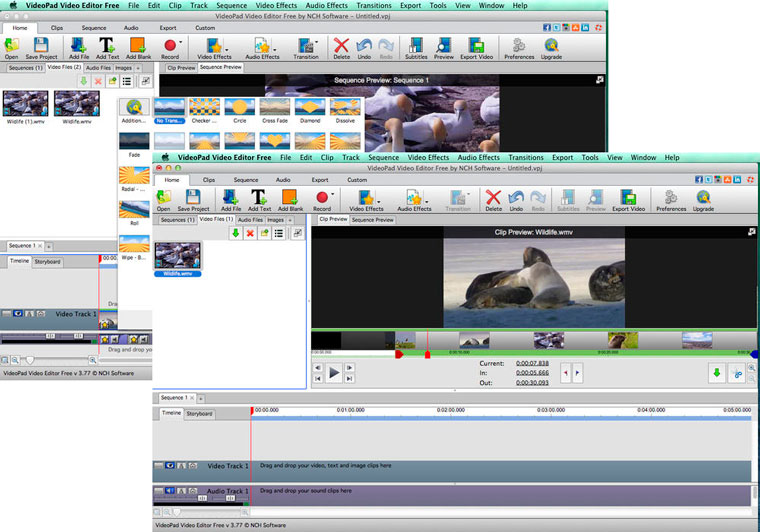Click the Save Project icon in front window
Image resolution: width=760 pixels, height=532 pixels.
tap(192, 201)
